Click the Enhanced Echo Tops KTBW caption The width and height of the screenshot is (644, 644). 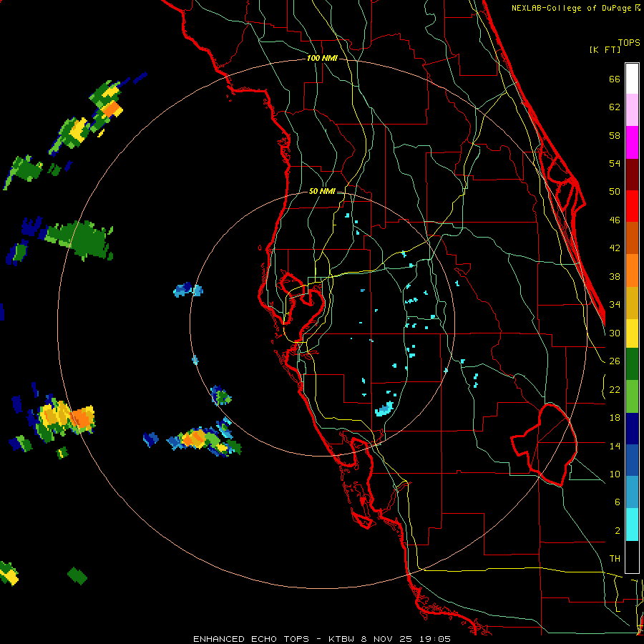tap(322, 639)
